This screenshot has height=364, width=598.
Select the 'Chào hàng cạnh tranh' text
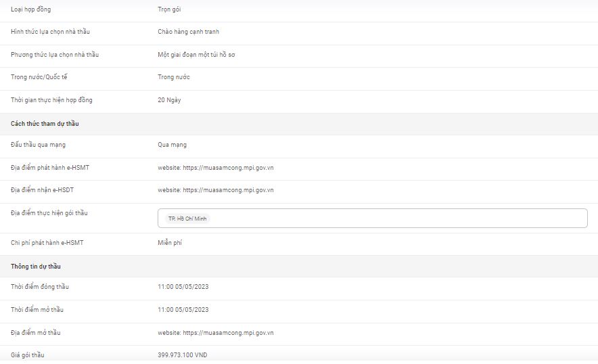[x=188, y=32]
